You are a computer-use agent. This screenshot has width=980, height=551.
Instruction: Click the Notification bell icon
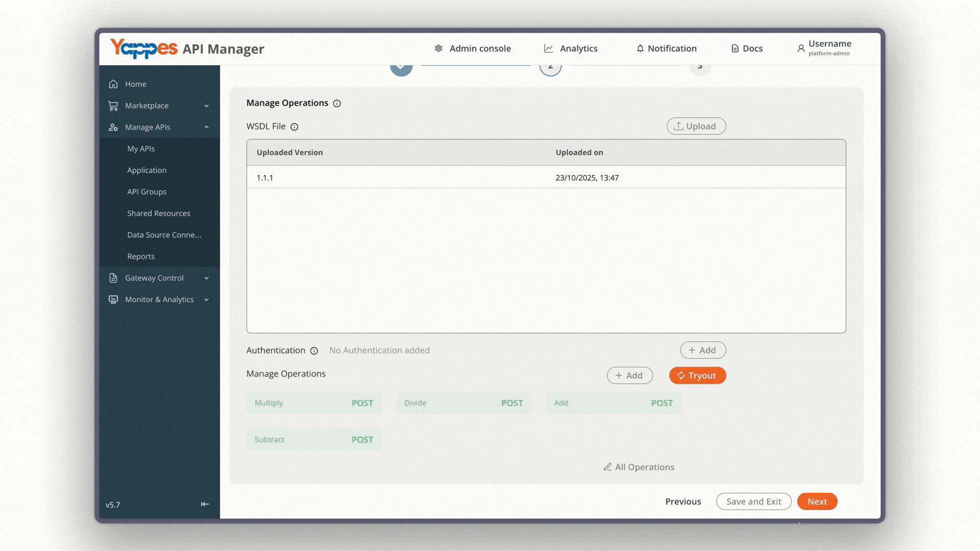640,48
